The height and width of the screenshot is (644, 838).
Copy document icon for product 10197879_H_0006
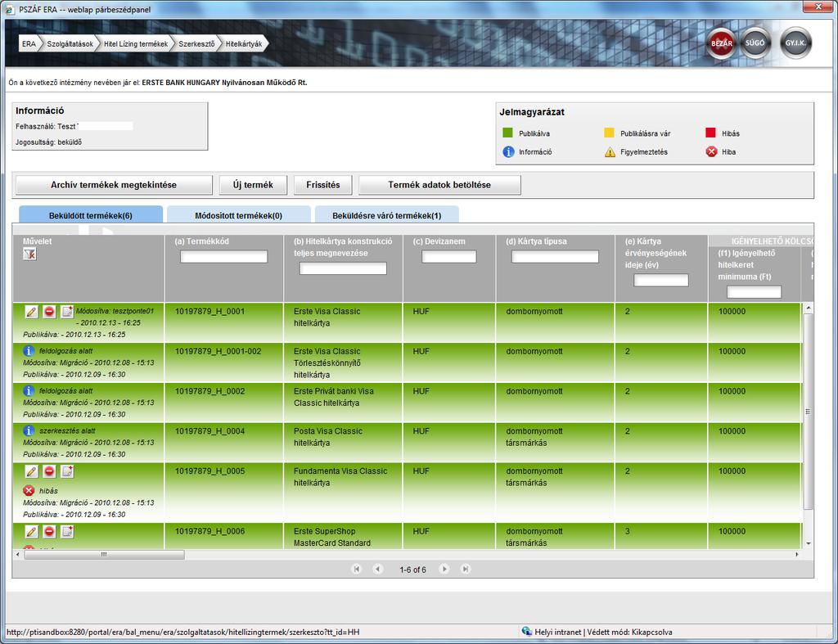(x=67, y=532)
